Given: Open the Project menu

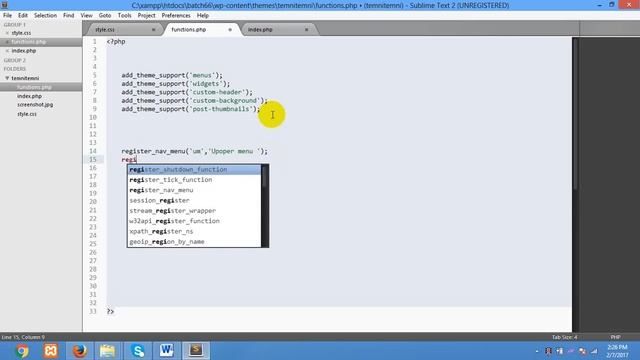Looking at the screenshot, I should pyautogui.click(x=147, y=16).
